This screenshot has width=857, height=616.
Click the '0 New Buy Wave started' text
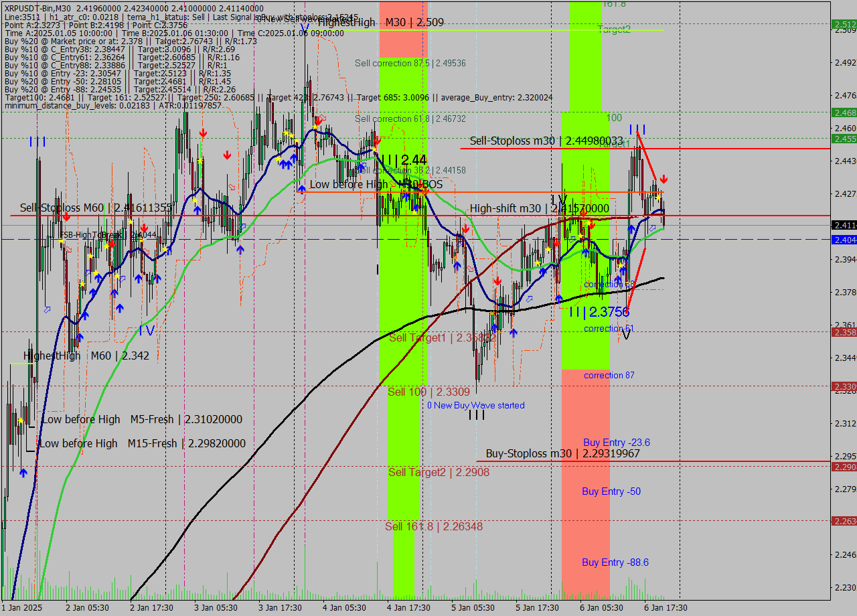click(476, 405)
